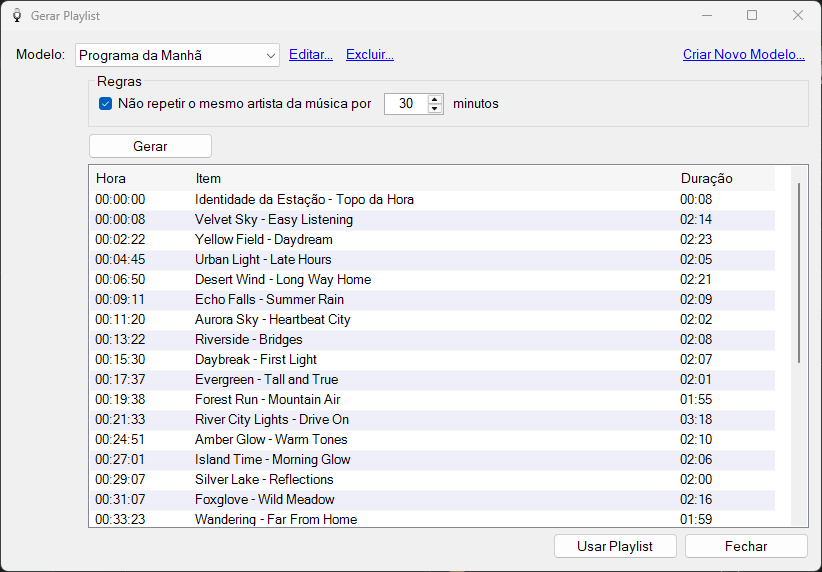Click the time cell 00:06:50
Image resolution: width=822 pixels, height=572 pixels.
(x=120, y=279)
